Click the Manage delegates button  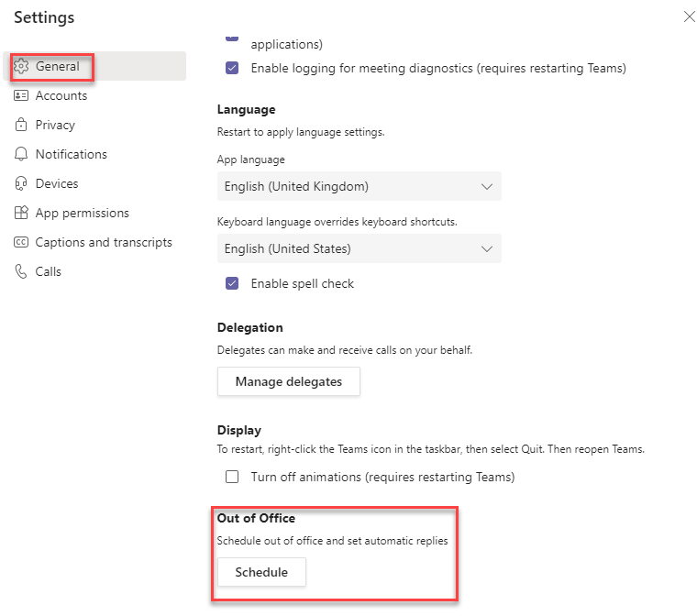pyautogui.click(x=288, y=381)
